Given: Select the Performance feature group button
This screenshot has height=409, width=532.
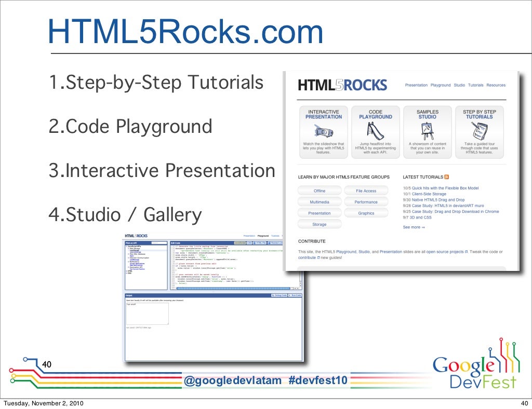Looking at the screenshot, I should 366,202.
